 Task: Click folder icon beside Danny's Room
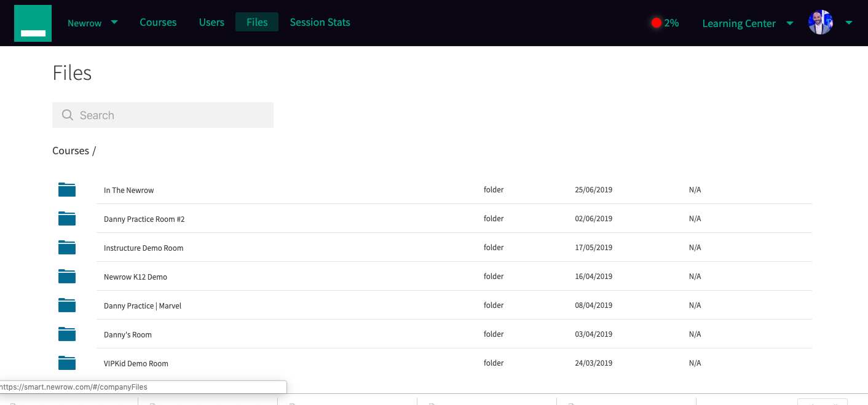(x=67, y=334)
